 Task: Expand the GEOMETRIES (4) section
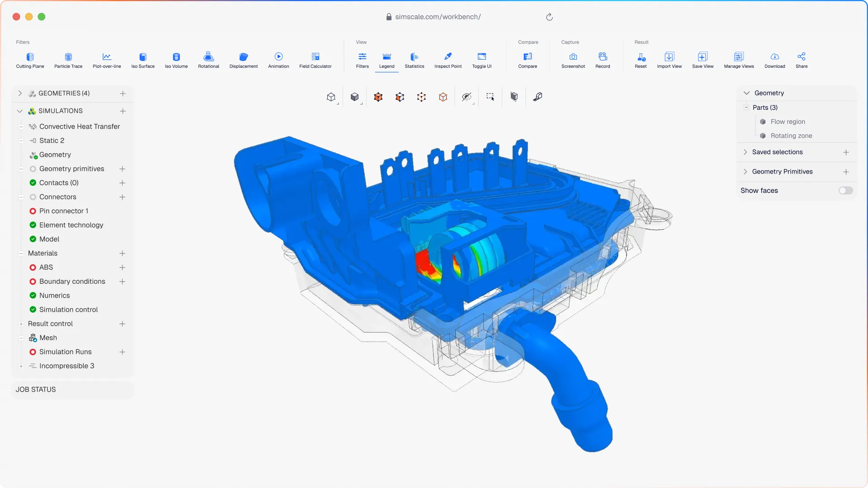[x=20, y=93]
